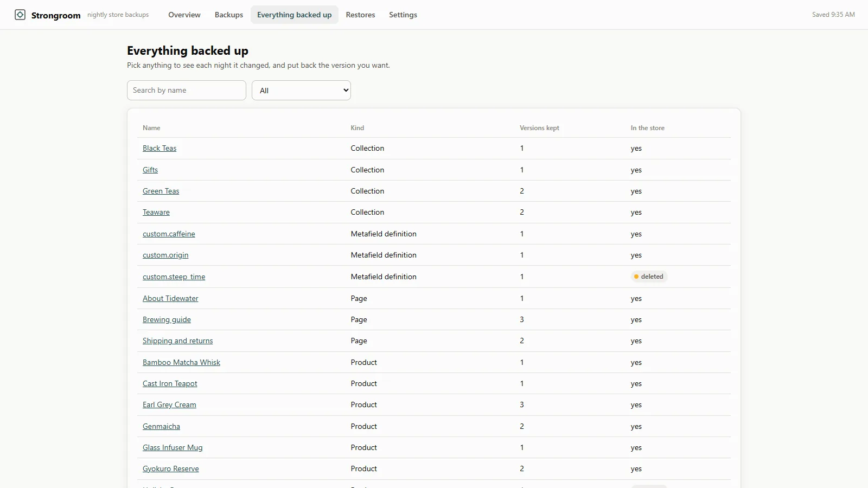868x488 pixels.
Task: Click the Versions kept column header
Action: point(539,128)
